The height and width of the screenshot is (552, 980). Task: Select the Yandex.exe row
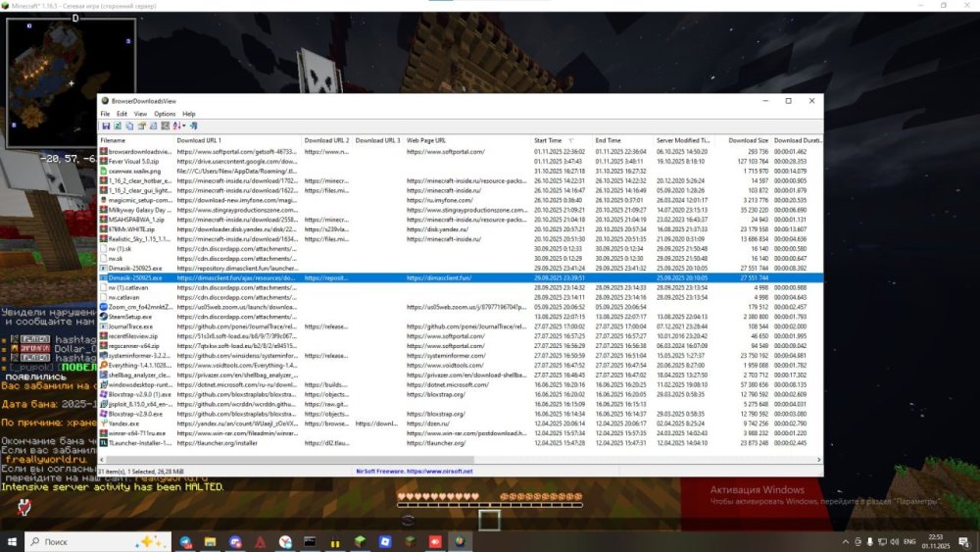[x=461, y=424]
